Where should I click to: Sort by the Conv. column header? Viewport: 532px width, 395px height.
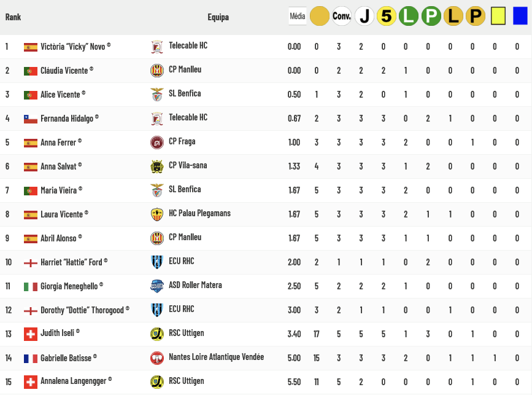tap(342, 16)
